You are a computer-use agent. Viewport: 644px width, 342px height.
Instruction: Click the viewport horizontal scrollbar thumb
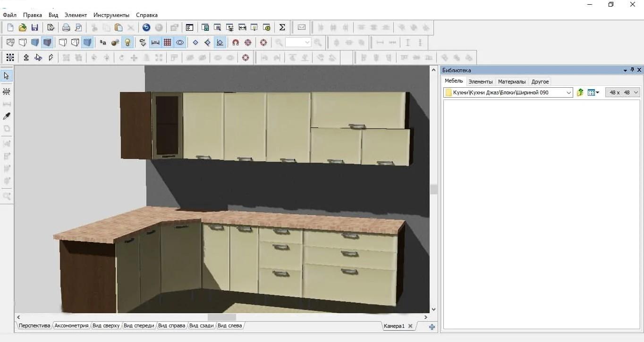[x=222, y=317]
